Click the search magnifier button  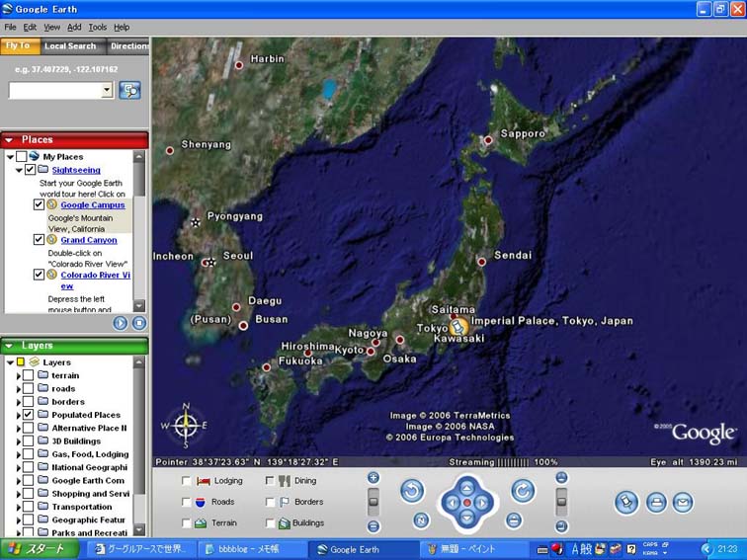click(129, 90)
